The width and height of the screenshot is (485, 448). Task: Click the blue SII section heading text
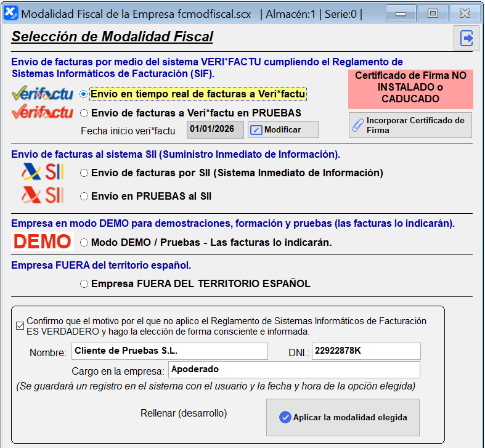tap(176, 154)
